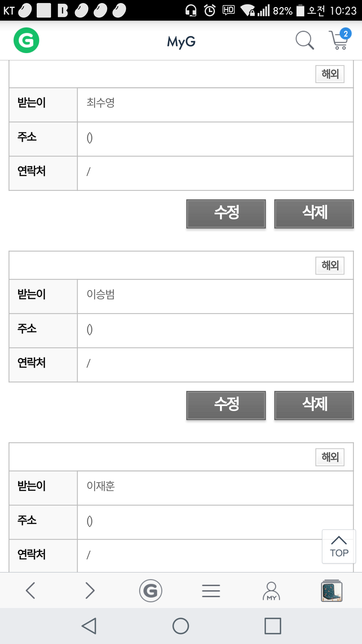Delete the 최수영 address with 삭제
Screen dimensions: 362x644
pyautogui.click(x=314, y=214)
